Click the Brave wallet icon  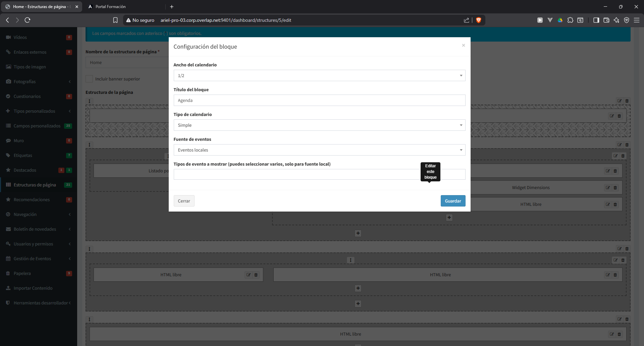(x=606, y=20)
